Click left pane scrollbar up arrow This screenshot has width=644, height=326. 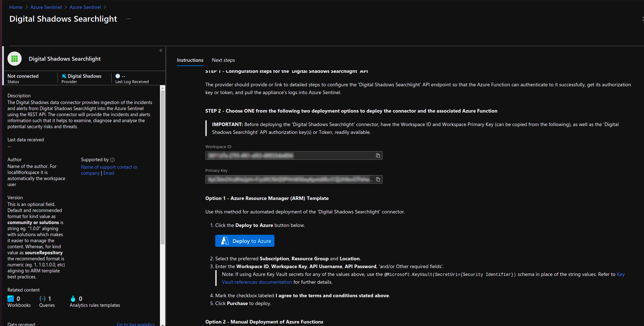point(162,88)
